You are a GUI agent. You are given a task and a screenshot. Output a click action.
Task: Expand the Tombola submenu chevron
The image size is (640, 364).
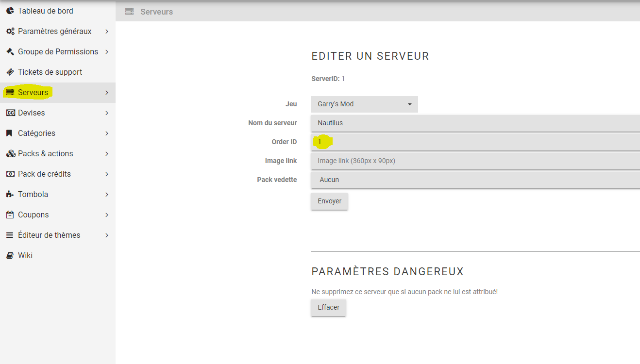click(x=107, y=194)
